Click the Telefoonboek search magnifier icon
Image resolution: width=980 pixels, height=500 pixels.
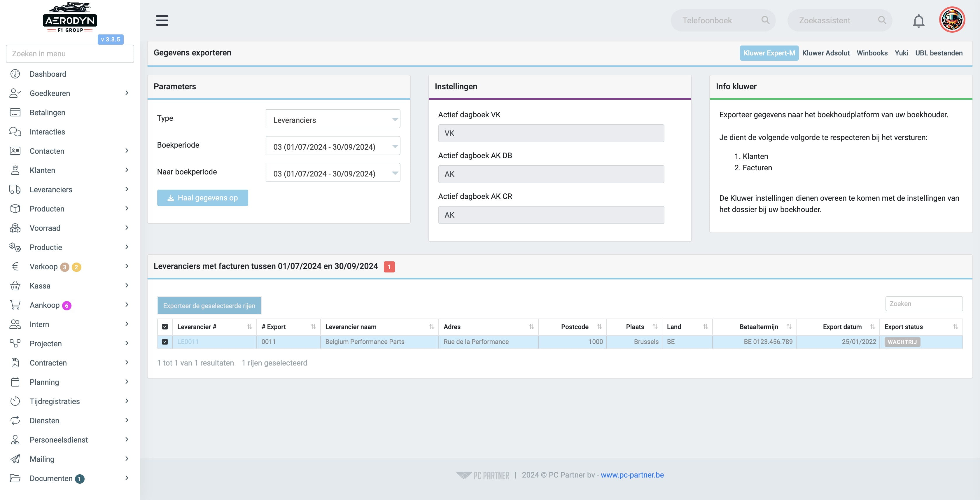click(765, 20)
